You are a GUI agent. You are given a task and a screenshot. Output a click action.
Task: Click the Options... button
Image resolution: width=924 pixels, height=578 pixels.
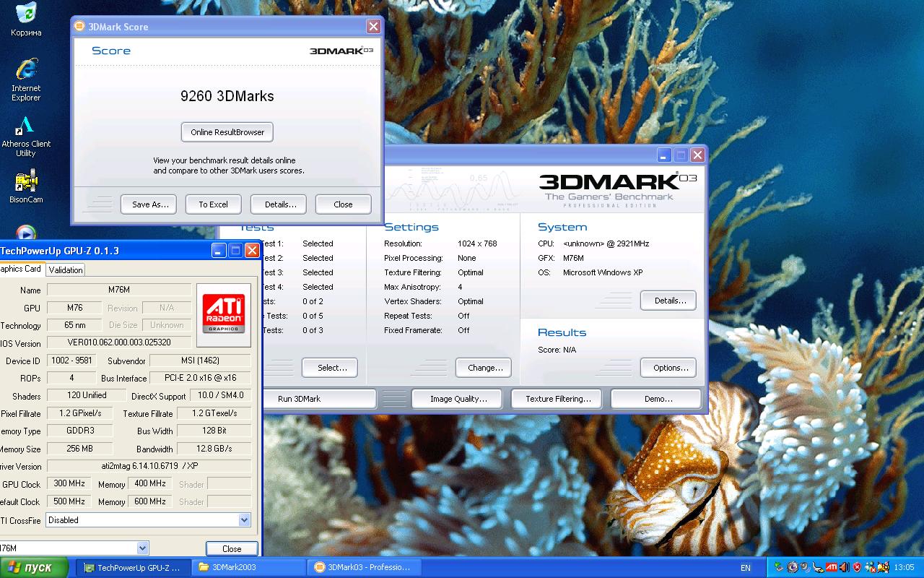pyautogui.click(x=669, y=368)
